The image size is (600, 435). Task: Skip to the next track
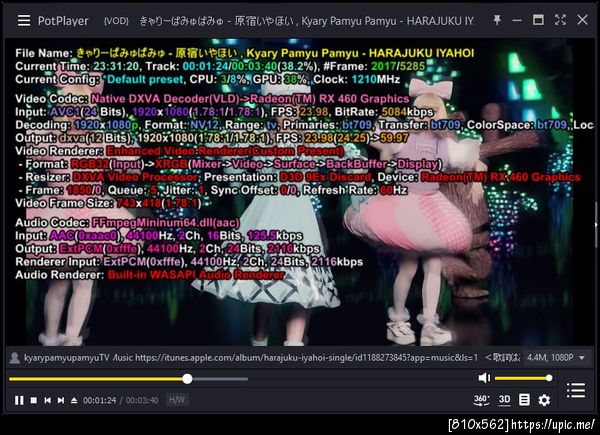[x=60, y=400]
